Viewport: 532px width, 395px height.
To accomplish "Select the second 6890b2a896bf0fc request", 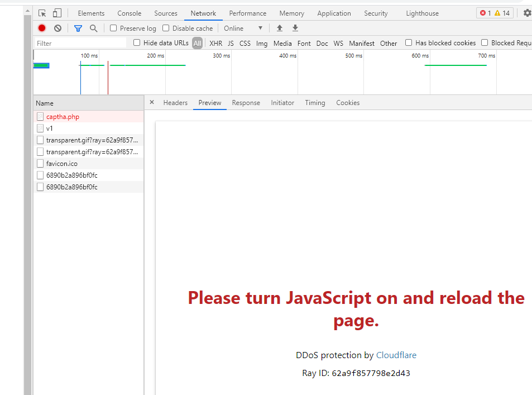I will click(89, 187).
